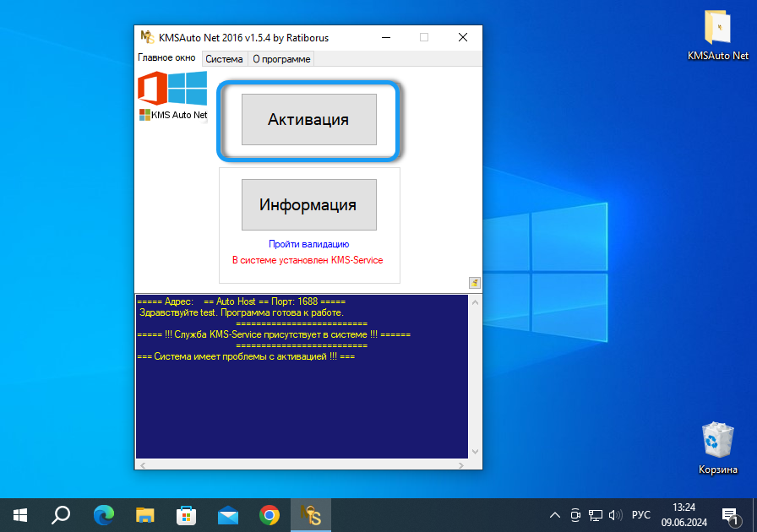Open Microsoft Store from the taskbar
The image size is (757, 532).
click(187, 515)
